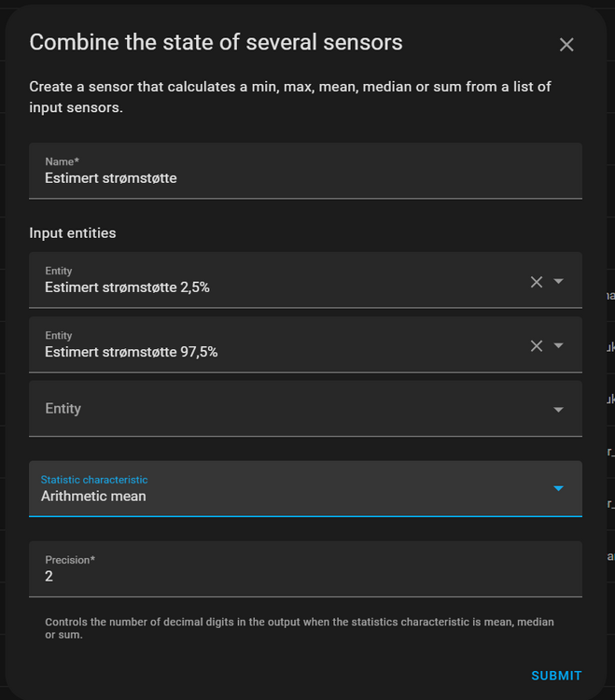Click the dialog title heading
615x700 pixels.
click(x=216, y=42)
